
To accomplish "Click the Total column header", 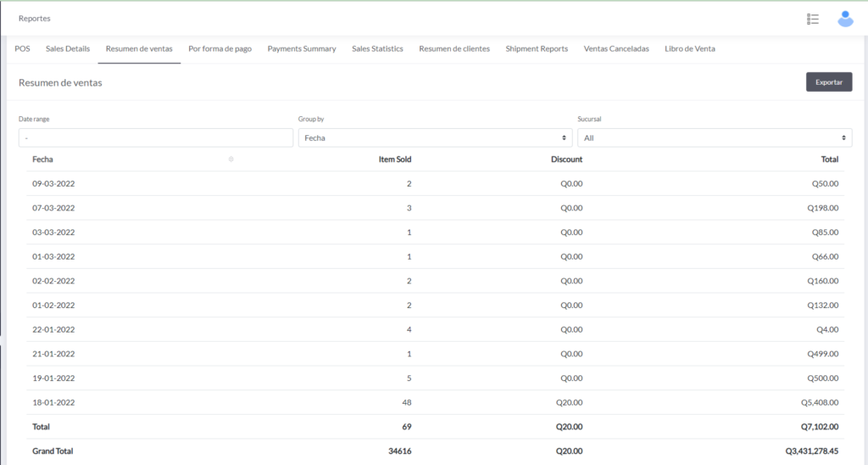I will [829, 160].
